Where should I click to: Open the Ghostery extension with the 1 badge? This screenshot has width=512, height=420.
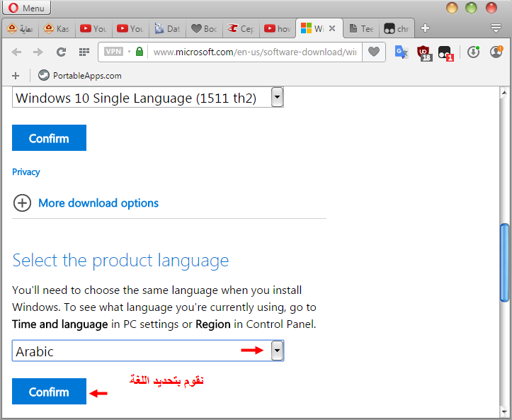pyautogui.click(x=445, y=53)
